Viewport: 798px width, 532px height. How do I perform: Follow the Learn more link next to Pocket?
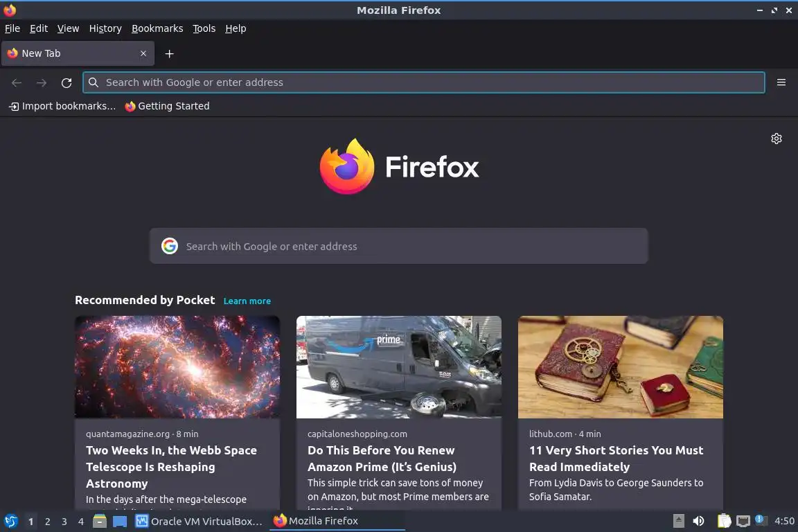[247, 301]
